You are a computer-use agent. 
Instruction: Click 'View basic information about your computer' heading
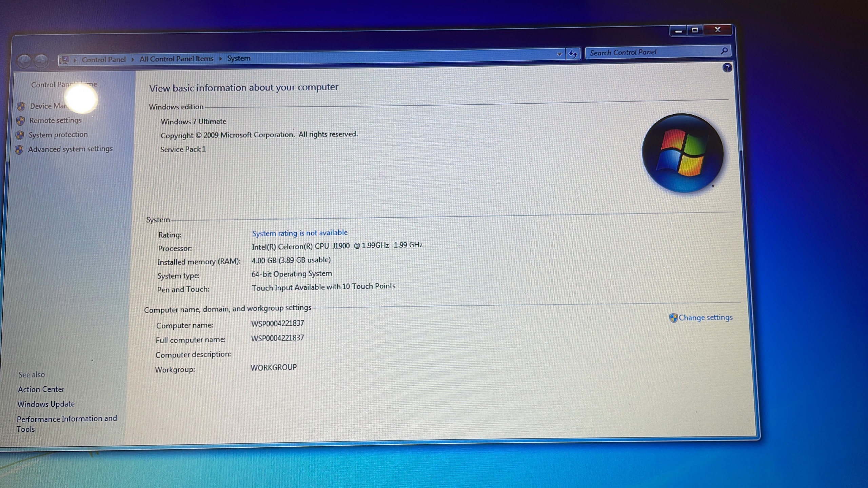[x=244, y=88]
